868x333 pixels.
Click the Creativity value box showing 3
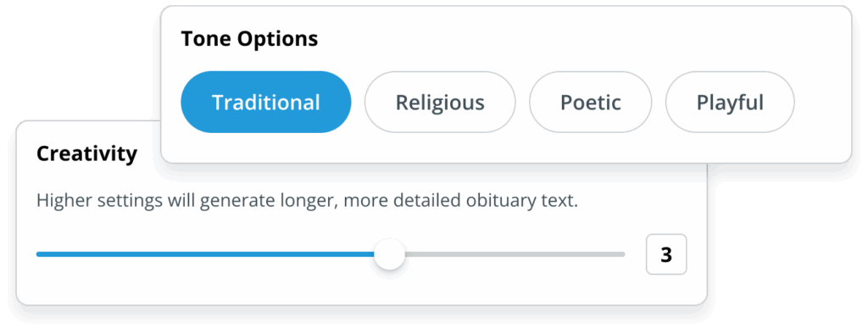pyautogui.click(x=666, y=254)
